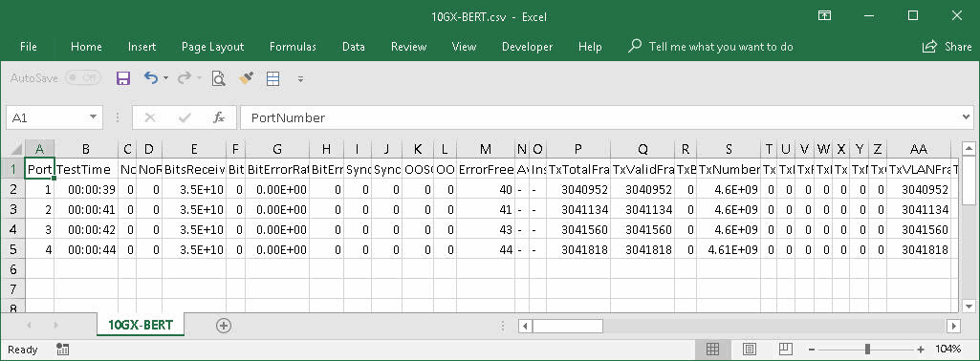Screen dimensions: 980x361
Task: Open Print Preview icon in toolbar
Action: point(218,78)
